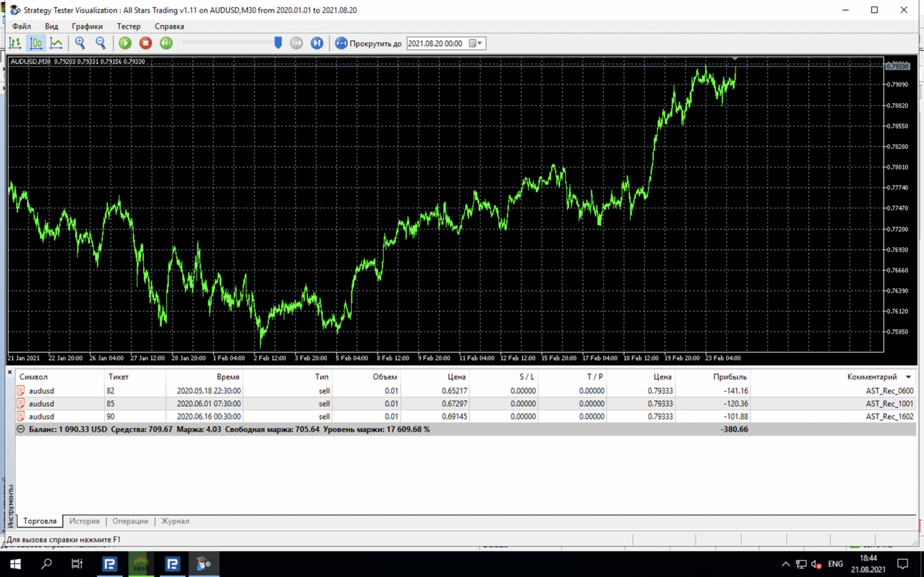Click the profit value -141.16
The width and height of the screenshot is (924, 577).
click(734, 392)
